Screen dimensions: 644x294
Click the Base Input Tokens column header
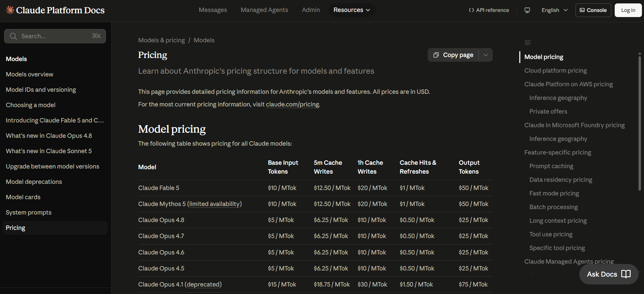point(283,167)
